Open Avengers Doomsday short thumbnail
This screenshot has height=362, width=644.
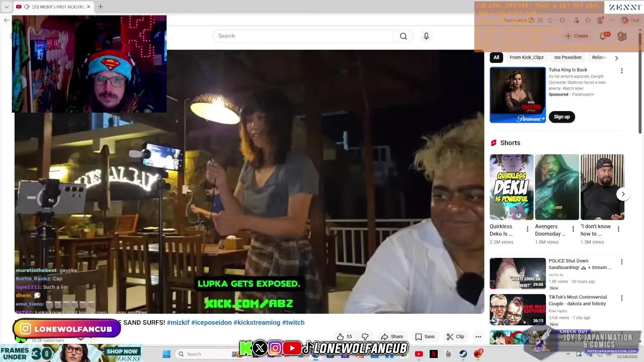(556, 187)
